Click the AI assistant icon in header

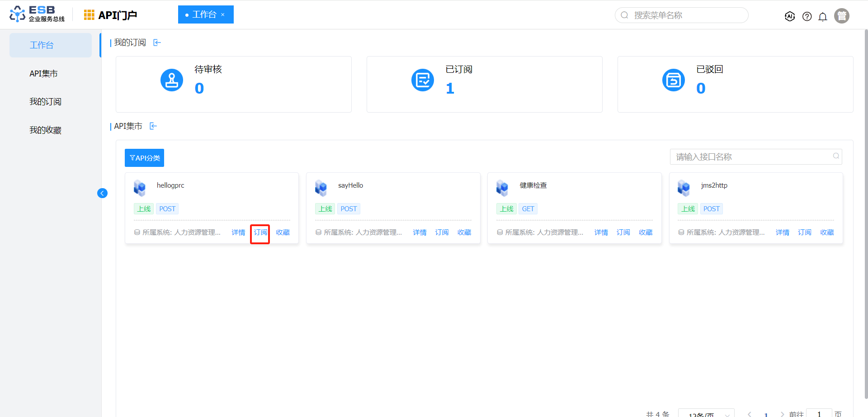(789, 16)
